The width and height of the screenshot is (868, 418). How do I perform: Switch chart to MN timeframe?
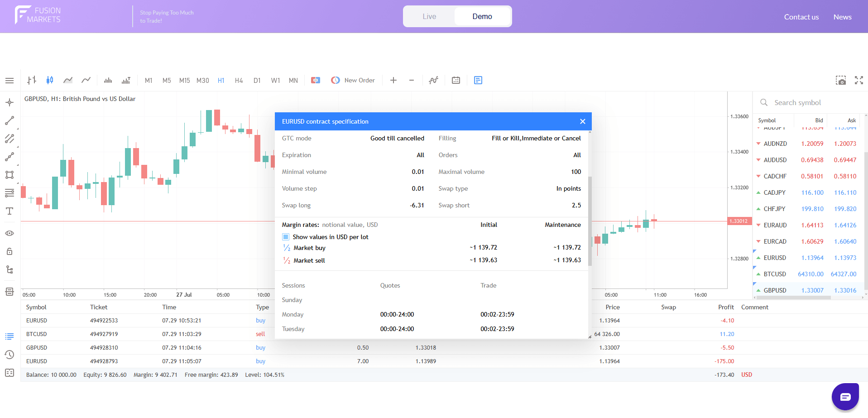click(293, 81)
